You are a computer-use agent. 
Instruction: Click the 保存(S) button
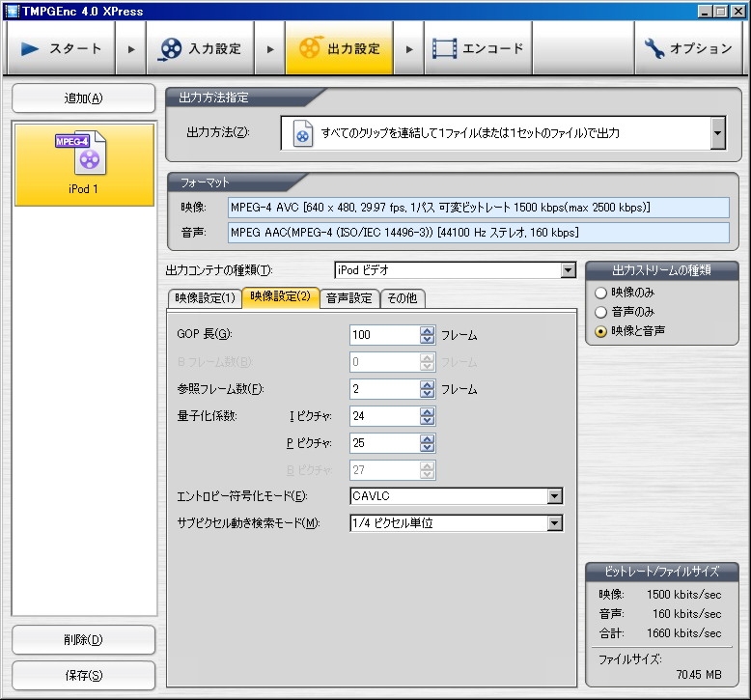[84, 676]
